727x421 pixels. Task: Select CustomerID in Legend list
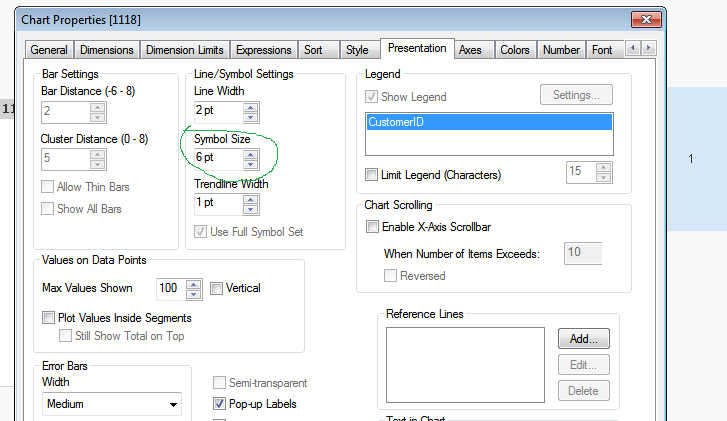click(x=488, y=122)
